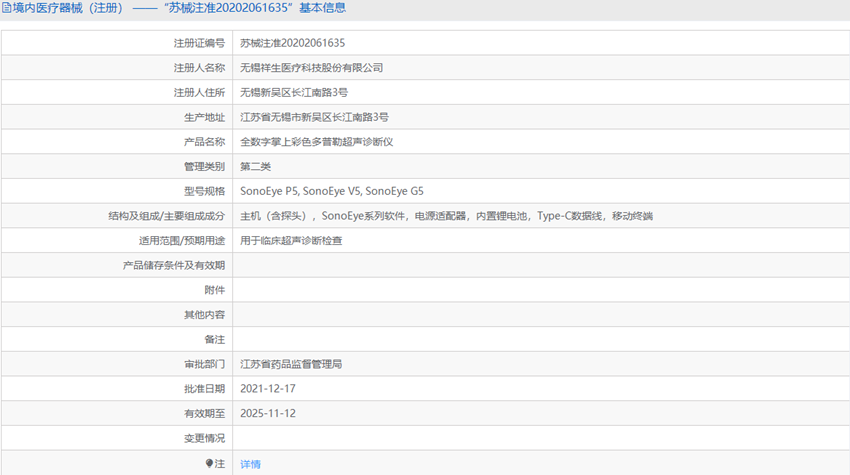Select address 无锡新吴区长江南路3号
Viewport: 850px width, 475px height.
pos(294,93)
